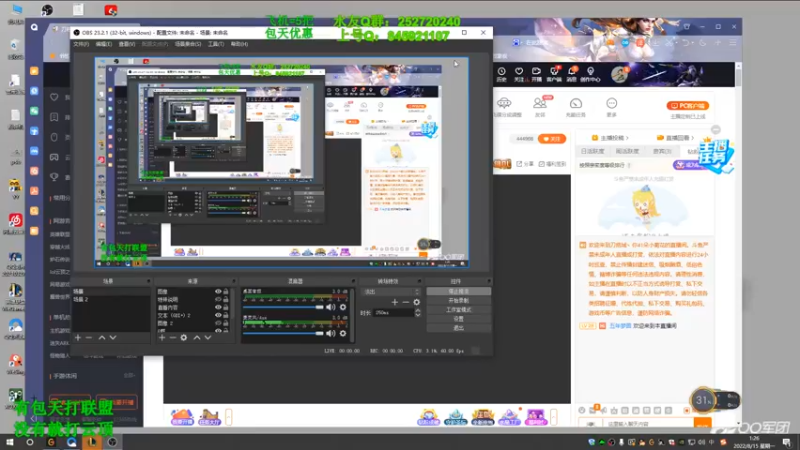Image resolution: width=800 pixels, height=450 pixels.
Task: Open 麦克风/Aux mixer settings gear
Action: click(343, 334)
